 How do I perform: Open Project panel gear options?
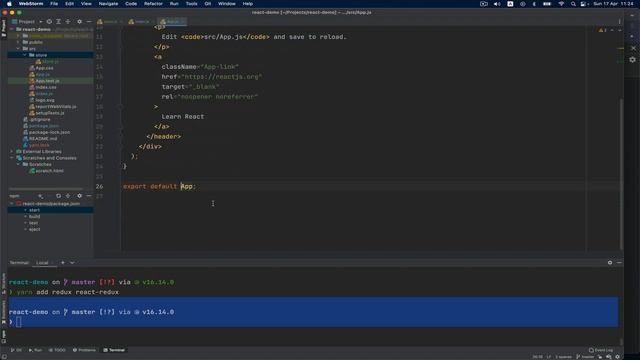tap(79, 21)
